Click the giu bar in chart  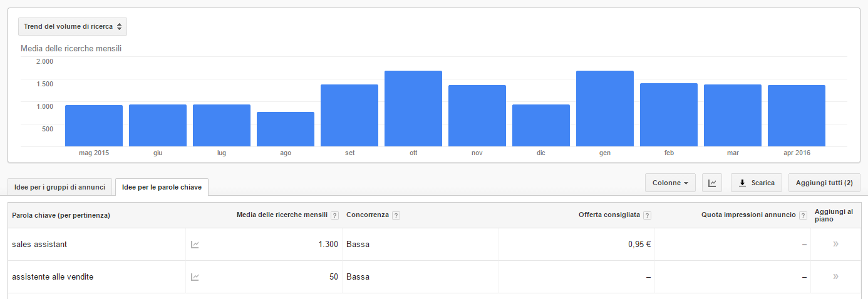click(x=158, y=126)
